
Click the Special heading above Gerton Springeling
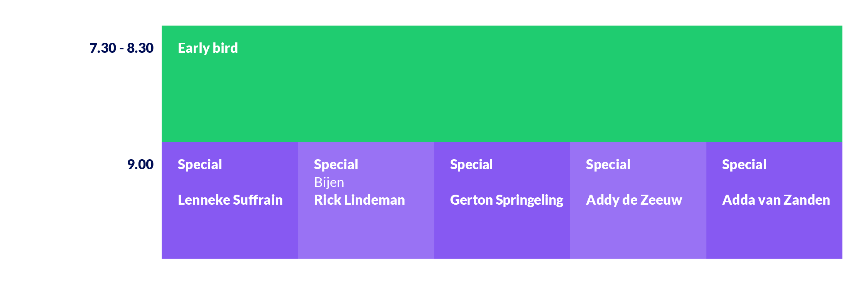click(471, 165)
